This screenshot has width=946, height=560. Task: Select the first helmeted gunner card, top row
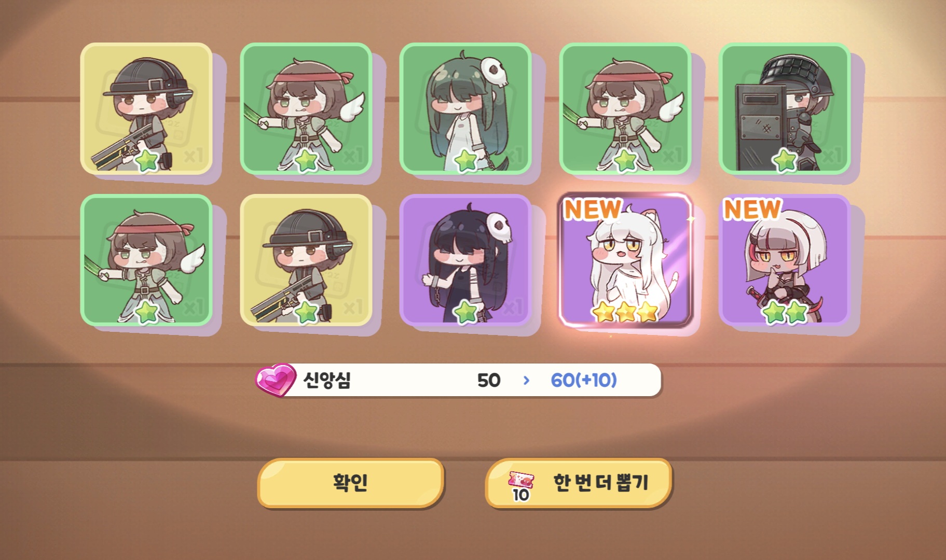[147, 109]
